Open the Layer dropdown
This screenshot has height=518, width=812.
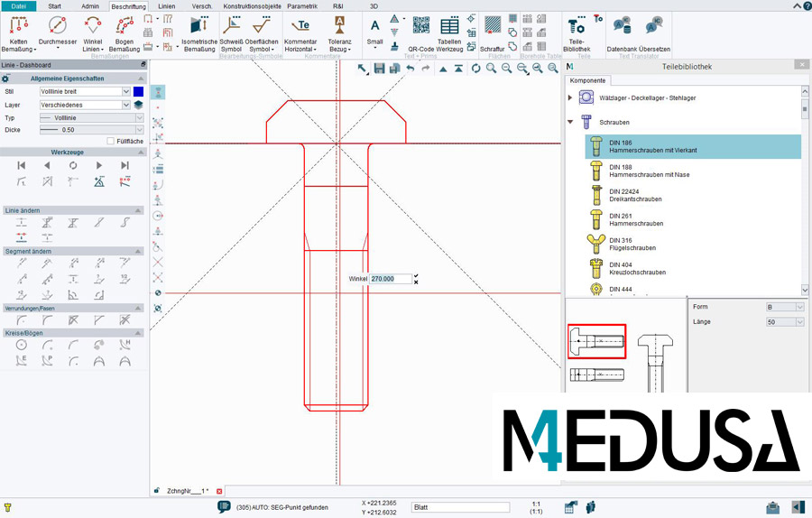tap(125, 105)
